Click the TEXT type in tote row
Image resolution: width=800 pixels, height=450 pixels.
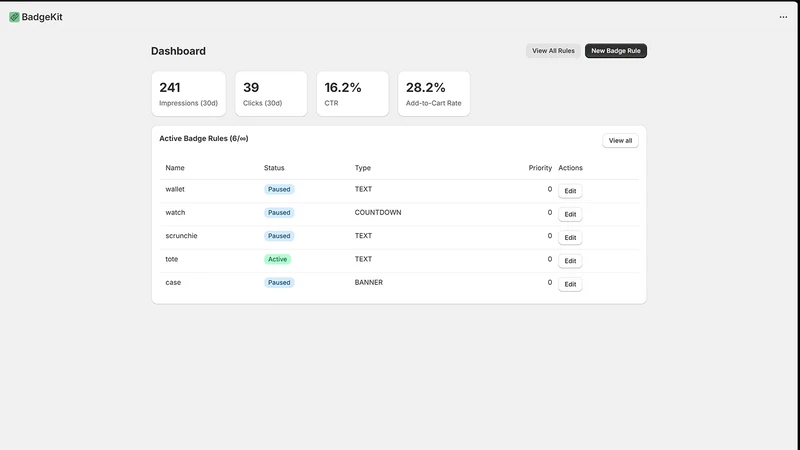tap(363, 259)
